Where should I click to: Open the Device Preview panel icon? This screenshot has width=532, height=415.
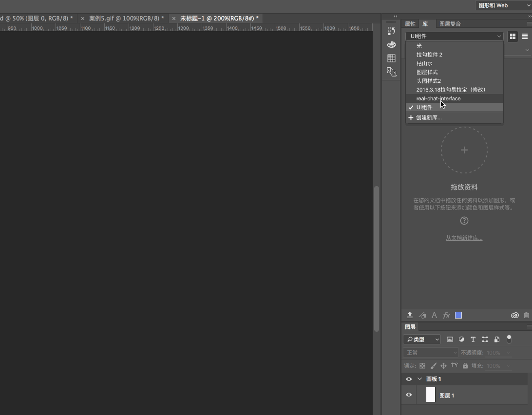click(391, 72)
